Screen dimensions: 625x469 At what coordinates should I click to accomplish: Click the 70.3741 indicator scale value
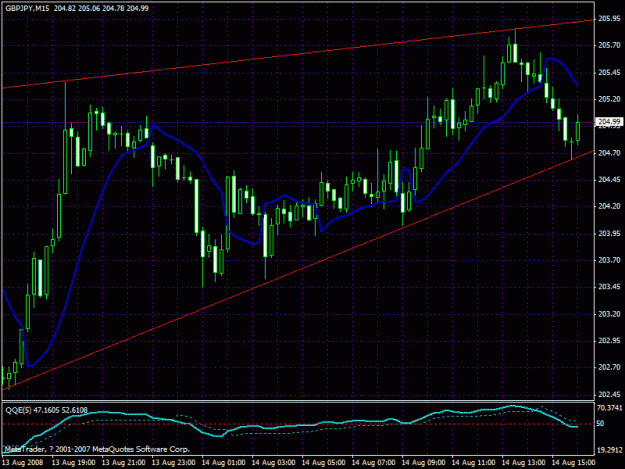pyautogui.click(x=609, y=408)
